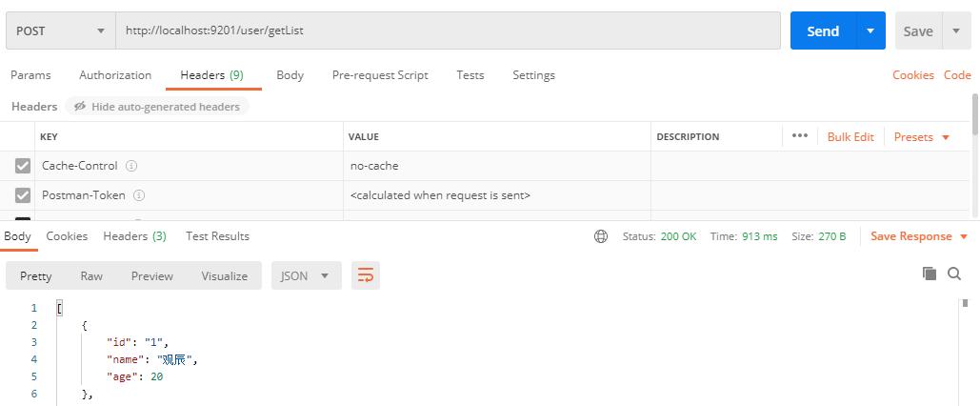Open the Pre-request Script tab
The width and height of the screenshot is (980, 406).
(x=380, y=75)
